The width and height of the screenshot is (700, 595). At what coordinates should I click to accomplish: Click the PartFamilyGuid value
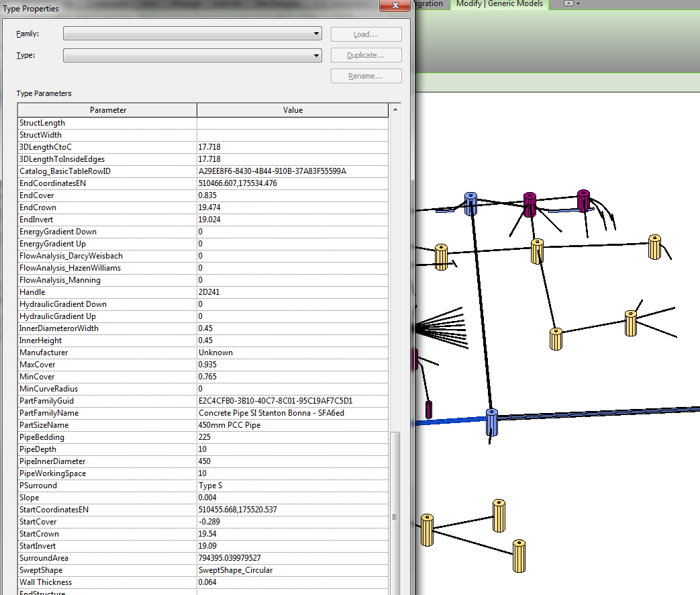(275, 400)
